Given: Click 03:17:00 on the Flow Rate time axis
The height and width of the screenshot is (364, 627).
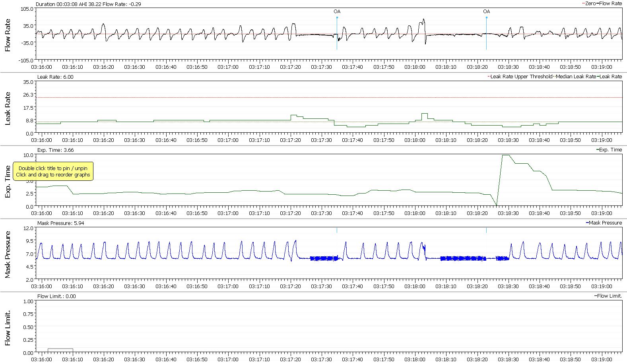Looking at the screenshot, I should tap(228, 67).
